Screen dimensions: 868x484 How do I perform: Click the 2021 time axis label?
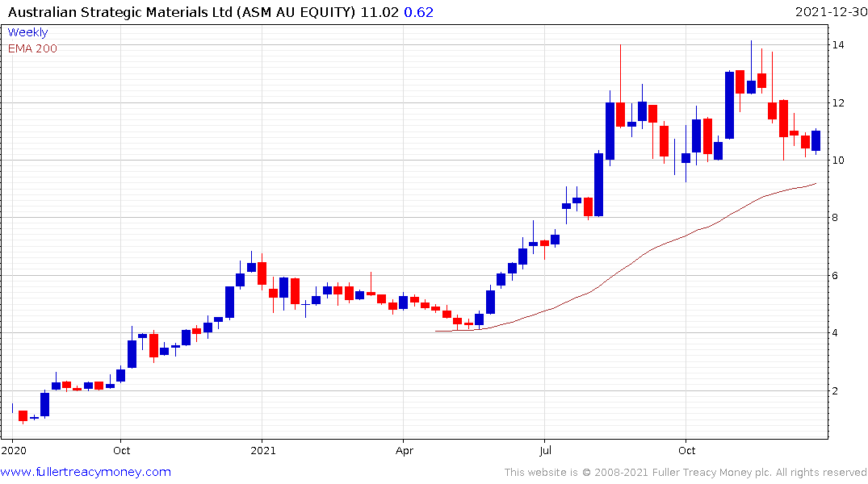(263, 450)
